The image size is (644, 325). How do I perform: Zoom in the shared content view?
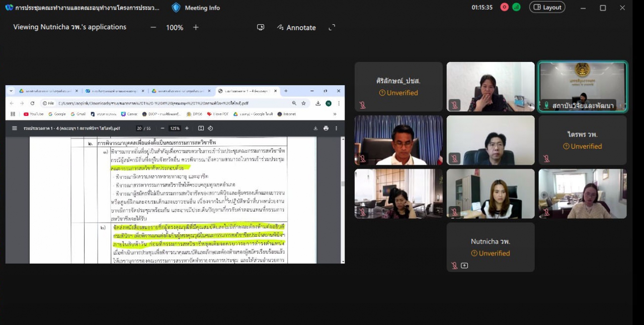click(196, 27)
